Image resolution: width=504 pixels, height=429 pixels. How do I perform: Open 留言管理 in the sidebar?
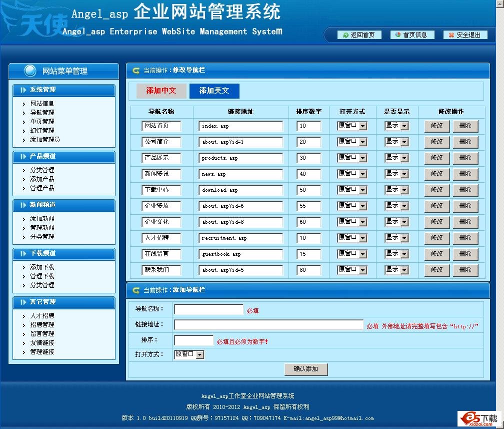point(42,334)
